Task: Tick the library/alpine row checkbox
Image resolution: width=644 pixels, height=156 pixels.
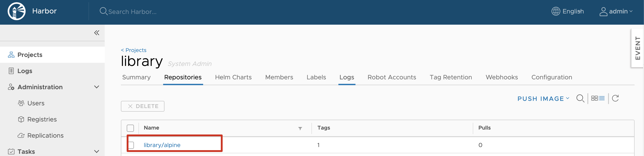Action: tap(131, 145)
